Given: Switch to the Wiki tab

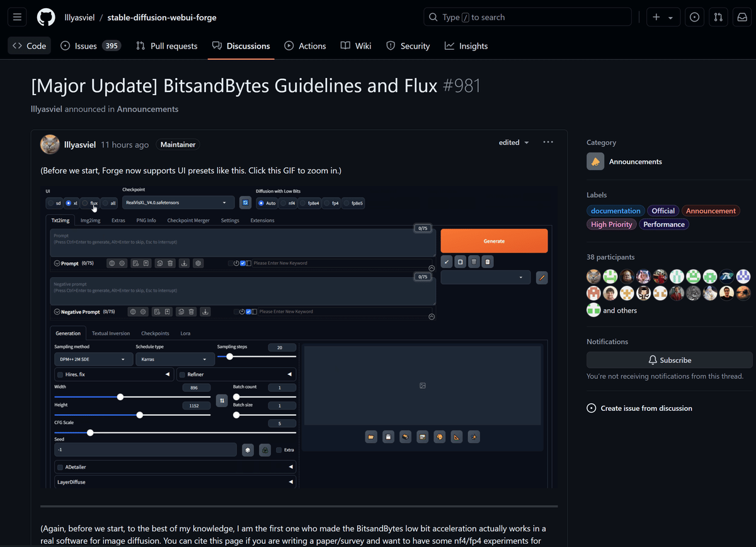Looking at the screenshot, I should click(356, 46).
